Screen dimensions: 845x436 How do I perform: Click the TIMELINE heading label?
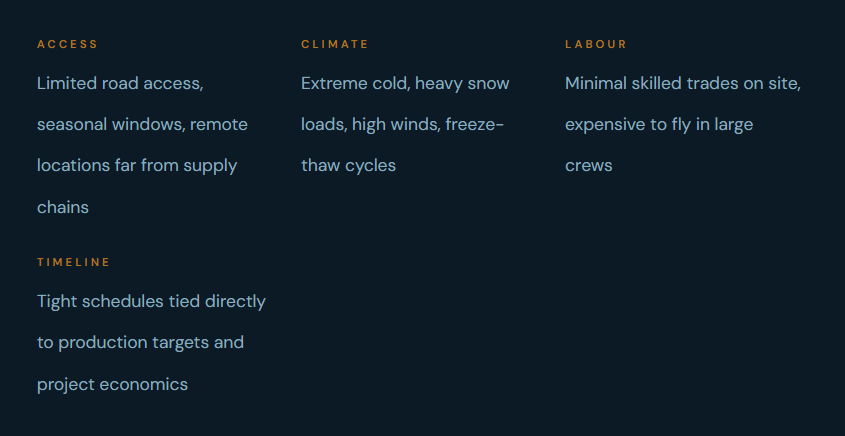pyautogui.click(x=74, y=262)
